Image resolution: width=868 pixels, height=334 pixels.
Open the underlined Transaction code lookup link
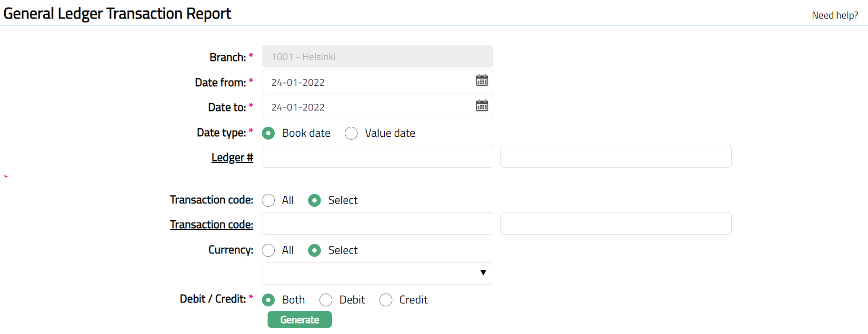[x=211, y=224]
